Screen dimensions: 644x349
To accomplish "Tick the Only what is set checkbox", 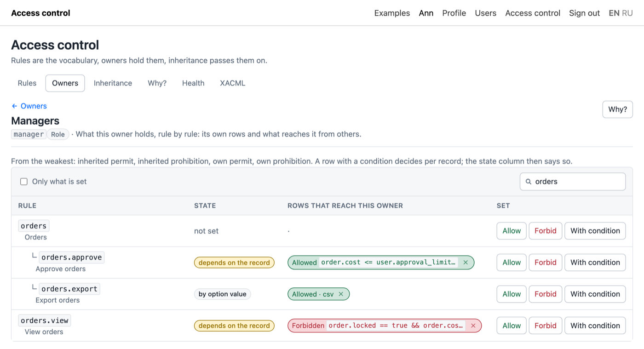I will 24,182.
